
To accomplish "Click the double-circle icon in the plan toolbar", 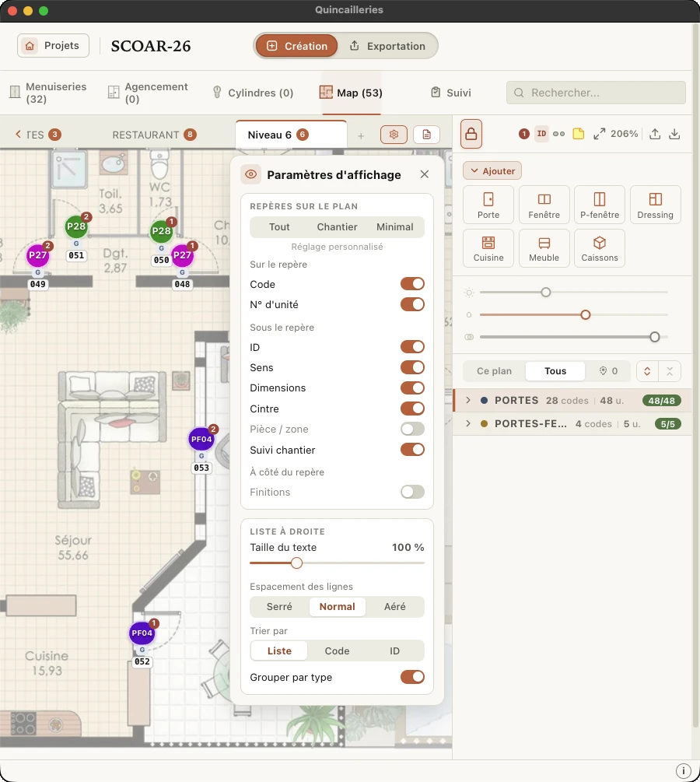I will tap(559, 134).
